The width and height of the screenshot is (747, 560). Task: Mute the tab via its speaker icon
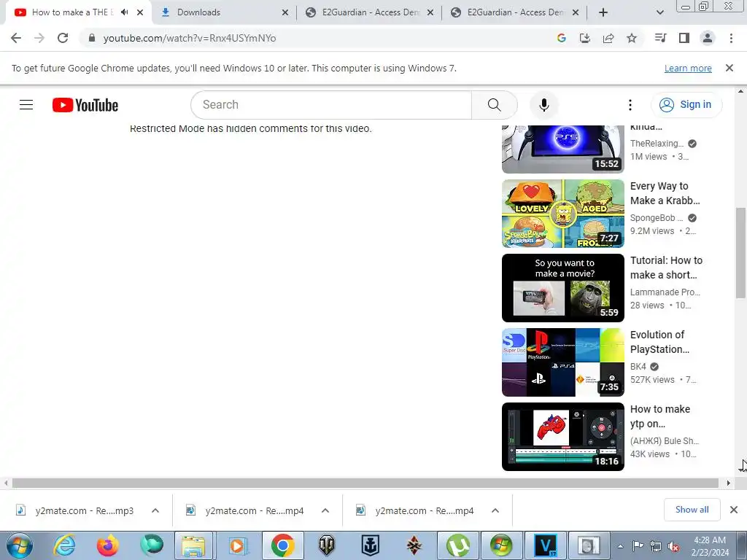(124, 12)
